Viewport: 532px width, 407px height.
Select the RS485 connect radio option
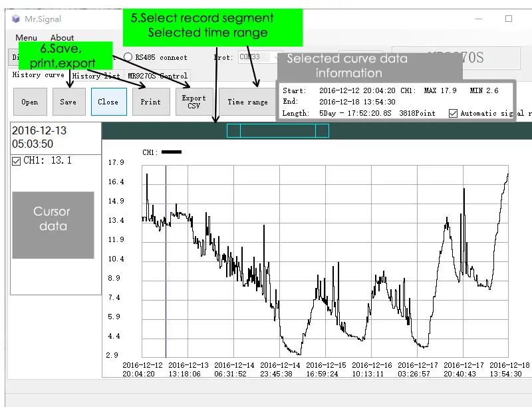pyautogui.click(x=128, y=57)
